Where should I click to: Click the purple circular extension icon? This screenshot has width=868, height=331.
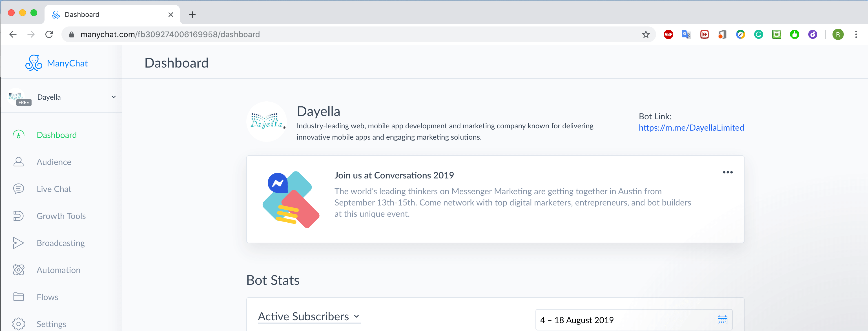click(x=813, y=34)
